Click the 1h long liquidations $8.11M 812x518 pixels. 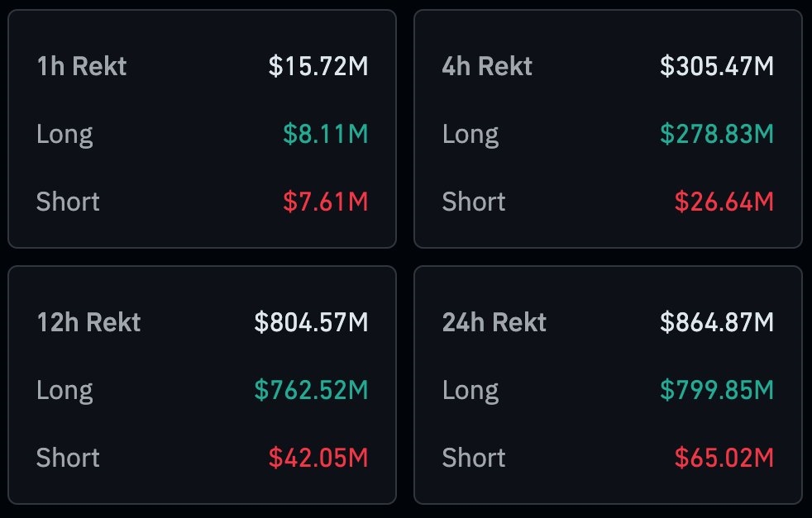[x=326, y=134]
